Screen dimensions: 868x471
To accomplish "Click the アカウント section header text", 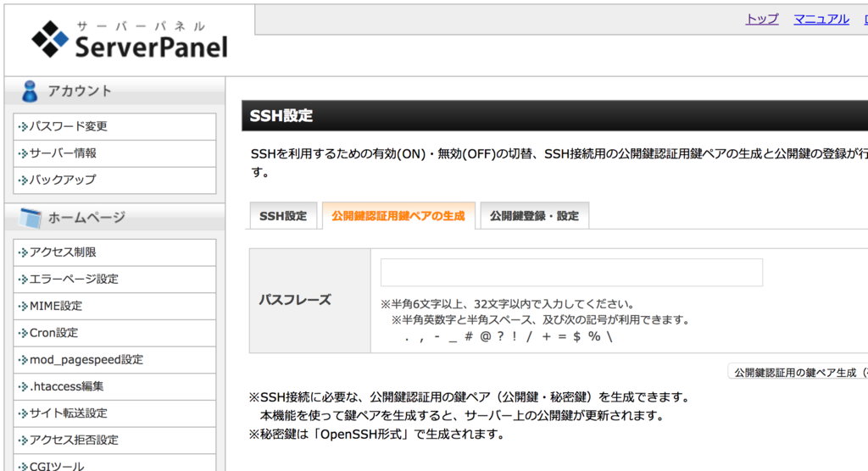I will (x=80, y=91).
